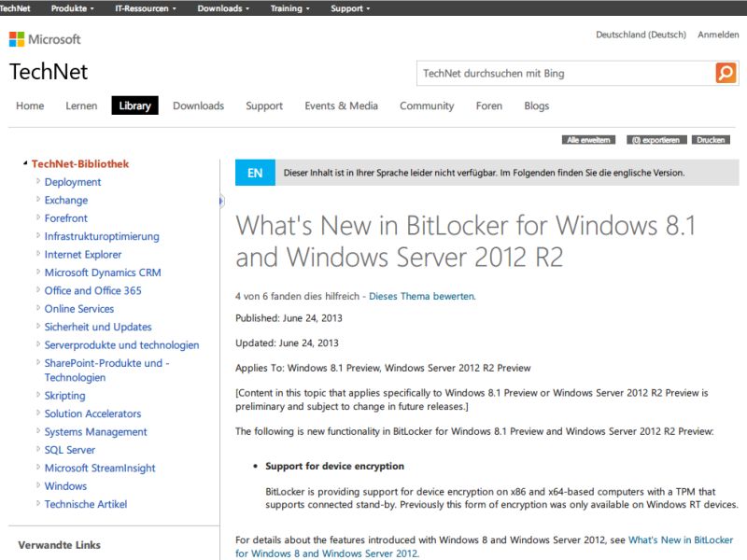Viewport: 747px width, 560px height.
Task: Change region via Deutschland (Deutsch) link
Action: [641, 35]
